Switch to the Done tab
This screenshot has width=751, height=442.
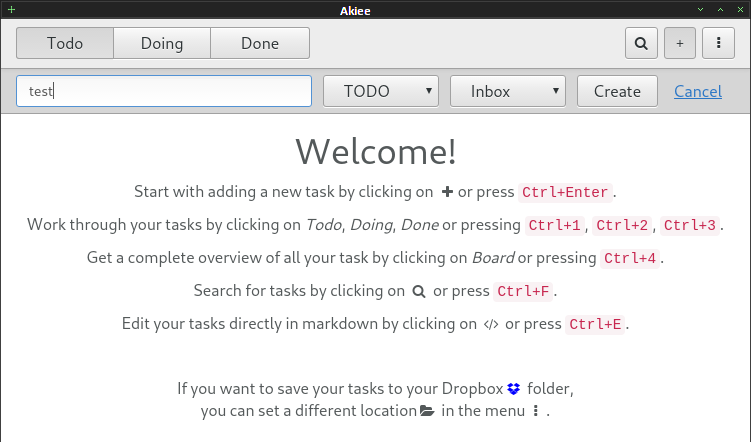[x=260, y=43]
